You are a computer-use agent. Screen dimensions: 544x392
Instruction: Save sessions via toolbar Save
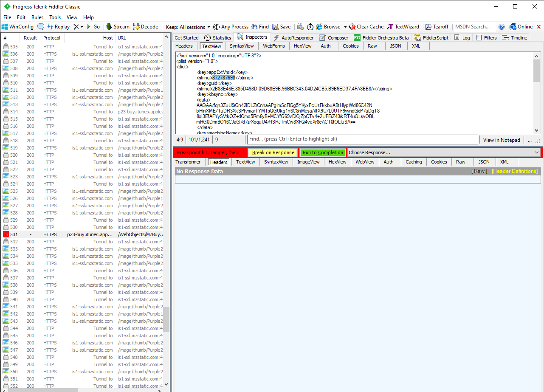pyautogui.click(x=282, y=27)
